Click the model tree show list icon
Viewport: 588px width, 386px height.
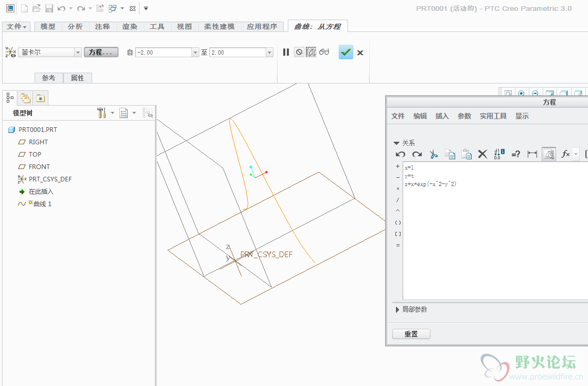pos(124,113)
